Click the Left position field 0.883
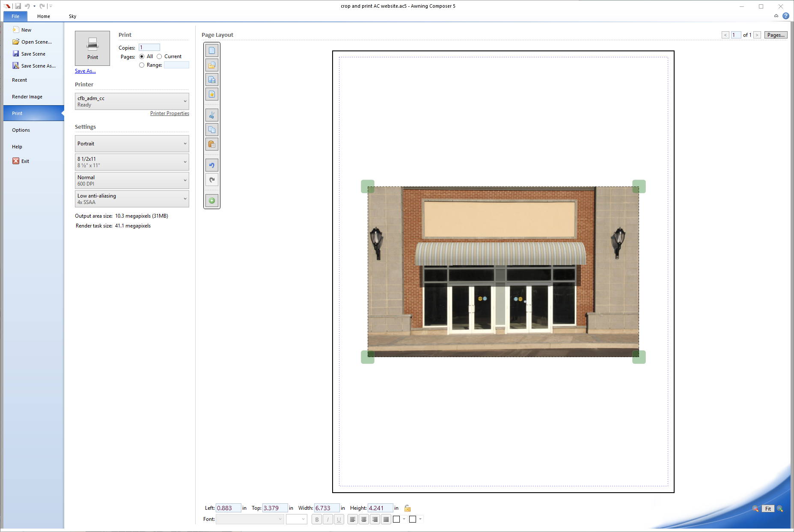The width and height of the screenshot is (794, 532). 228,508
